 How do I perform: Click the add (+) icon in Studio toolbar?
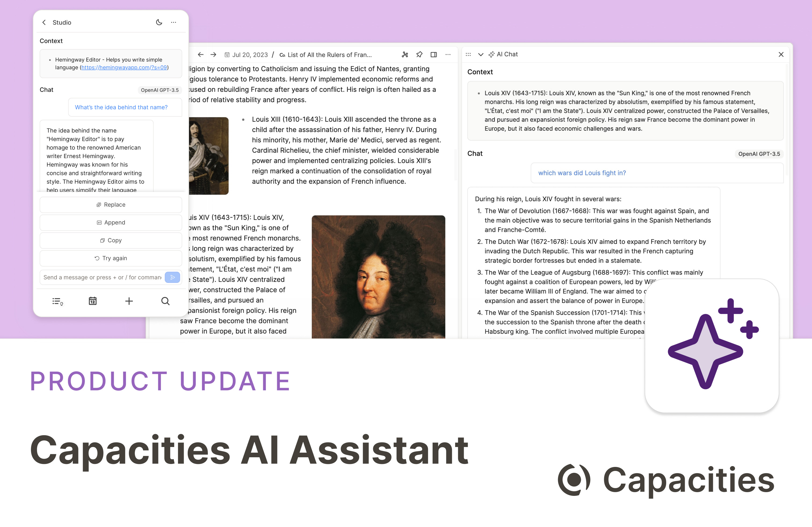coord(128,302)
